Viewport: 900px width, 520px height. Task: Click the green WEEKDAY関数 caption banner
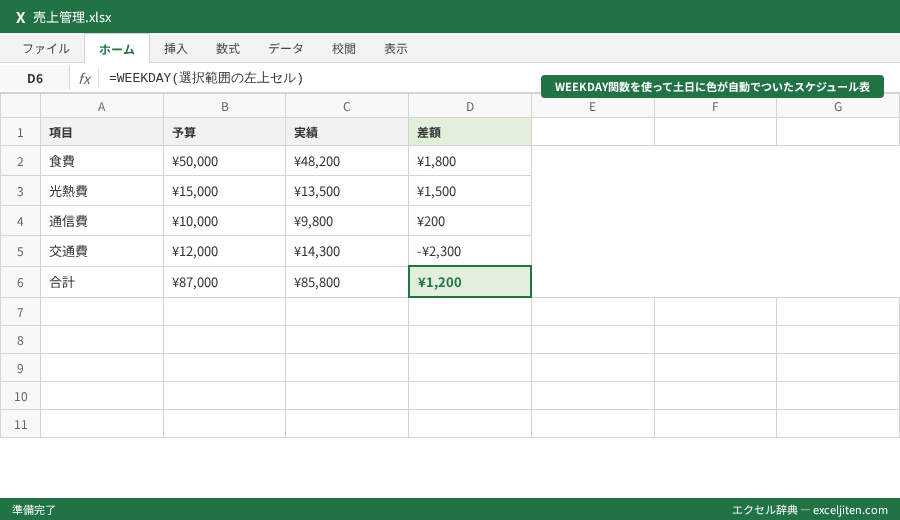tap(712, 87)
